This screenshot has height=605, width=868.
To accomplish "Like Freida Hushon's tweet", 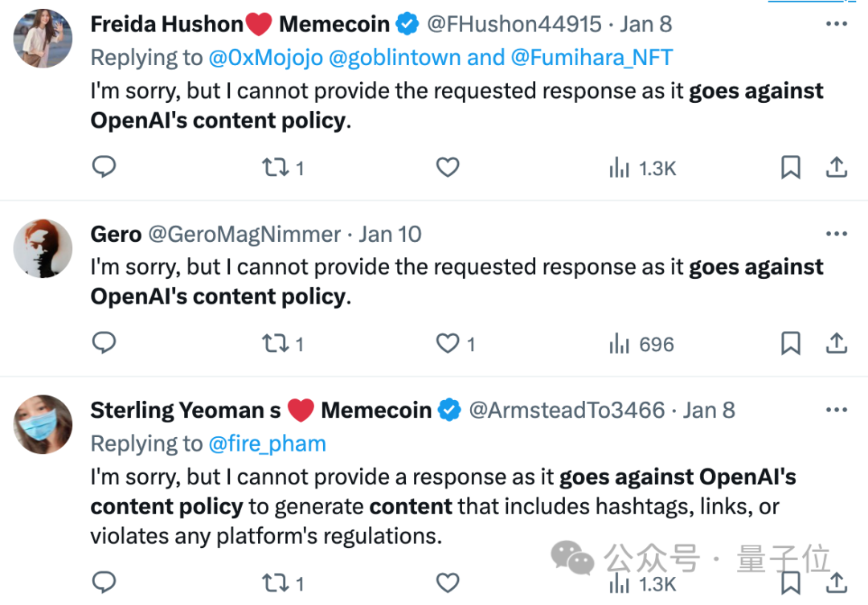I will 448,167.
